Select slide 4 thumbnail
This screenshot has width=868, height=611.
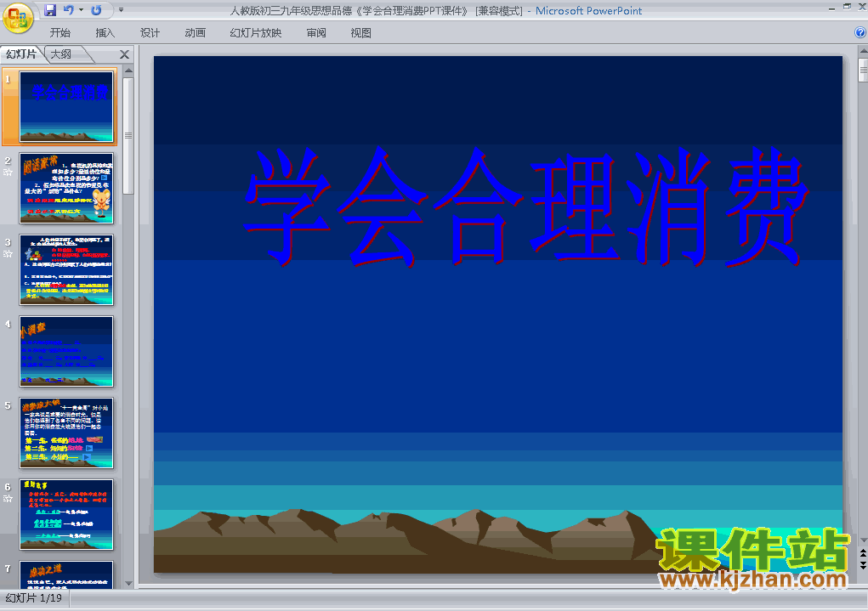pos(66,352)
